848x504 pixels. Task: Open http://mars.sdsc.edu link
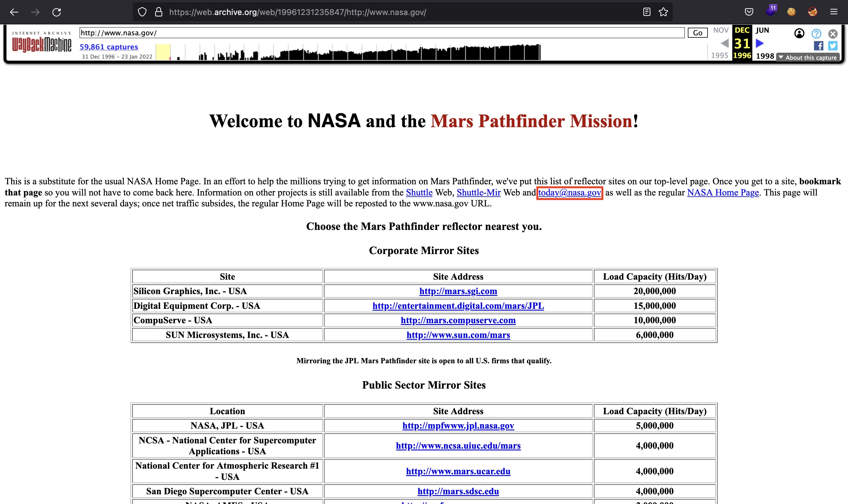(x=458, y=491)
